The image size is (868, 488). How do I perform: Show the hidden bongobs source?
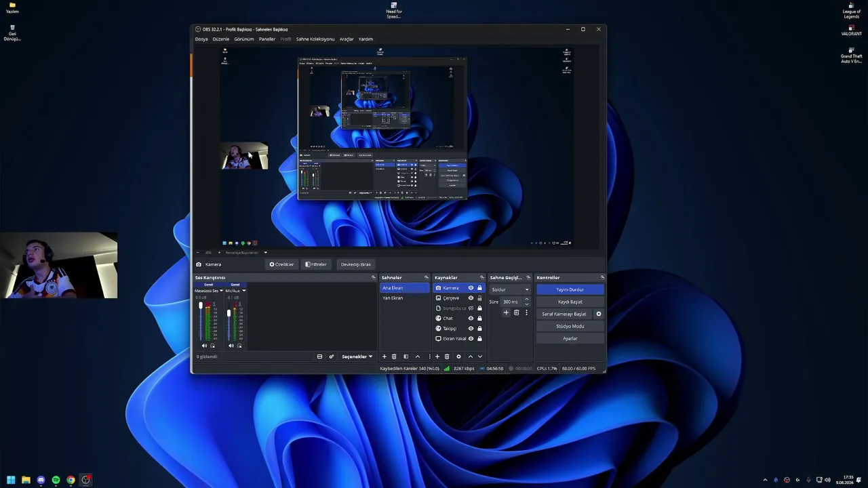[471, 308]
